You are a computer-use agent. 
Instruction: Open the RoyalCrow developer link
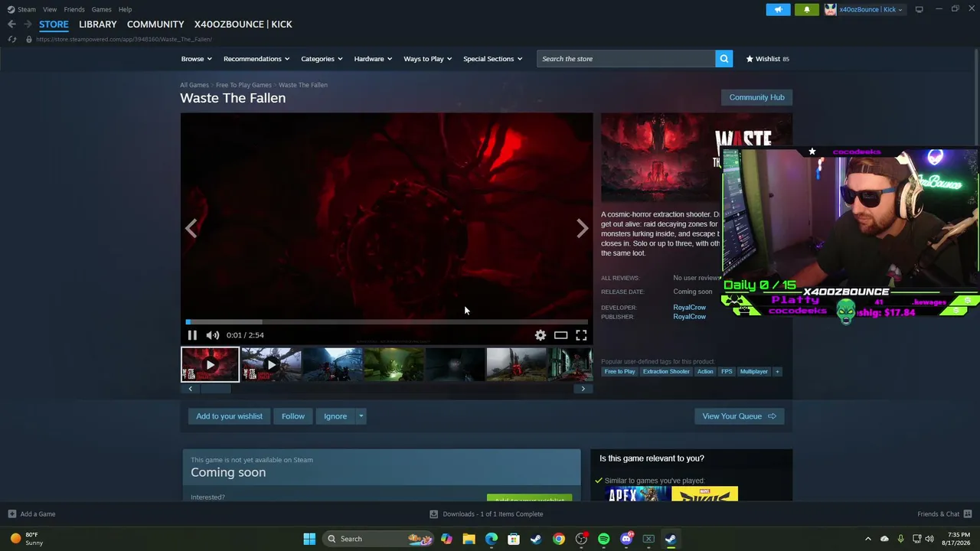click(x=689, y=308)
